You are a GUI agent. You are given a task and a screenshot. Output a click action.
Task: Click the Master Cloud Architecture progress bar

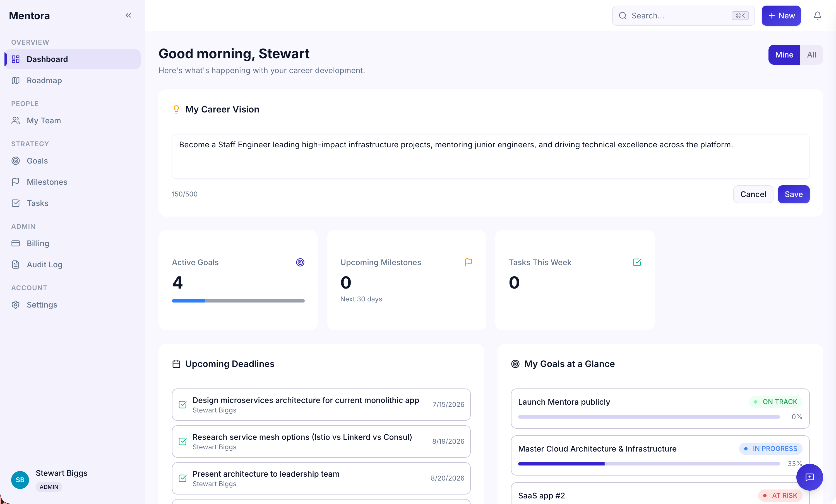[649, 464]
